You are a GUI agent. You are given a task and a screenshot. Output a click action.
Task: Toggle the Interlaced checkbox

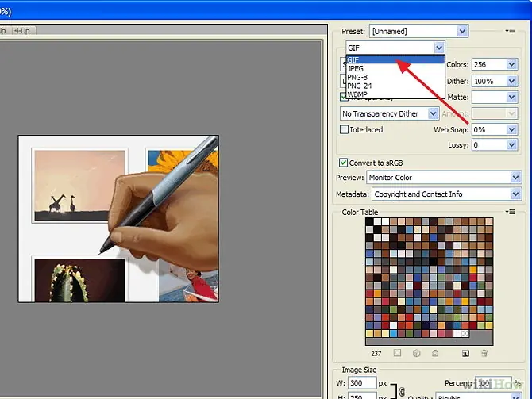[344, 129]
